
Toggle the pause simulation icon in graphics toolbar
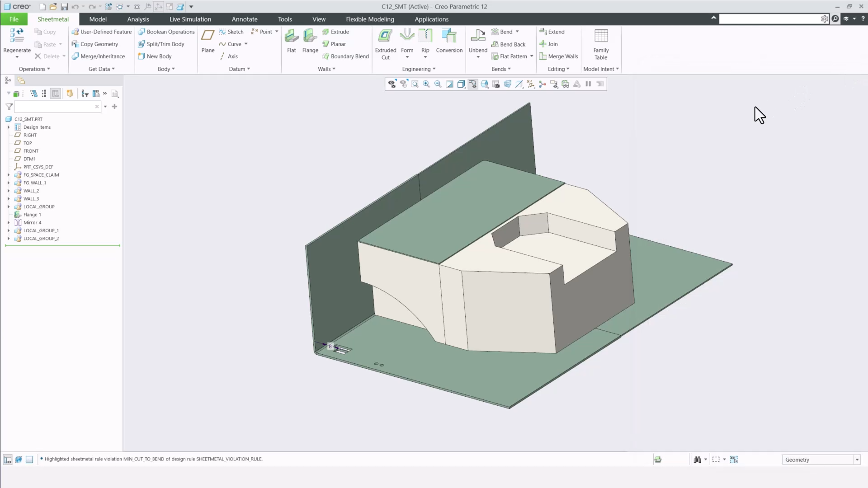(x=588, y=84)
